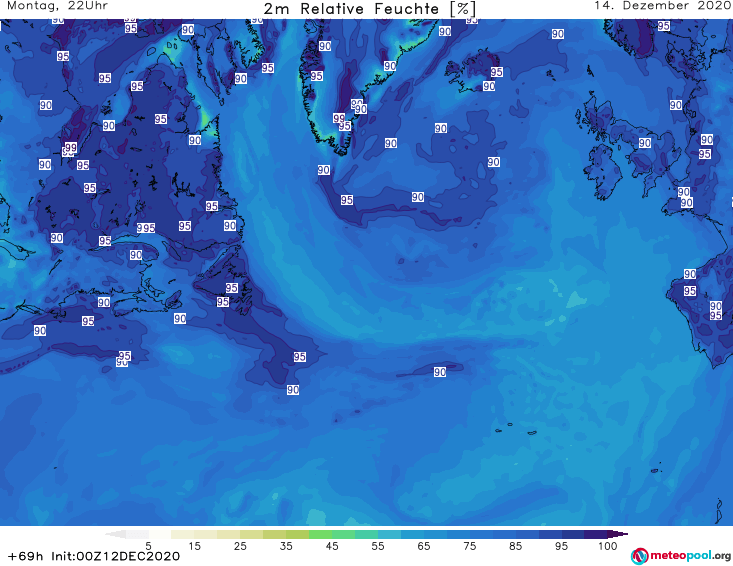The height and width of the screenshot is (566, 733).
Task: Click the dark purple arrow tip of colorbar
Action: tap(620, 534)
